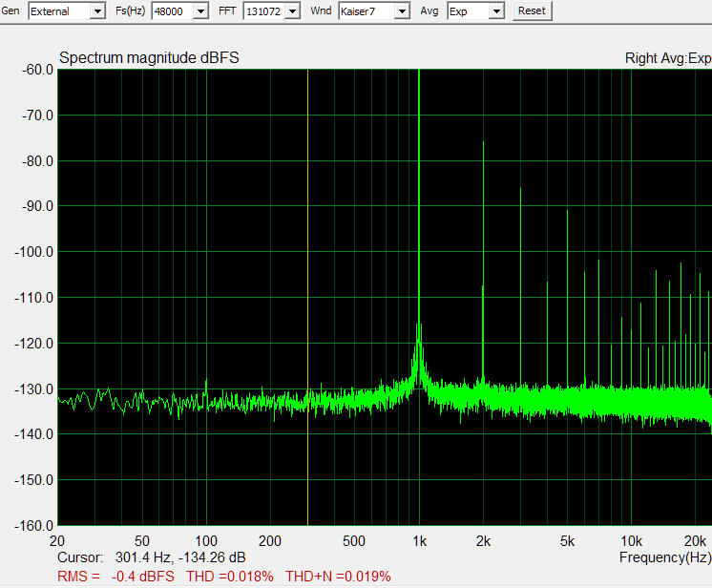Click the -60.0 y-axis label

tap(37, 70)
